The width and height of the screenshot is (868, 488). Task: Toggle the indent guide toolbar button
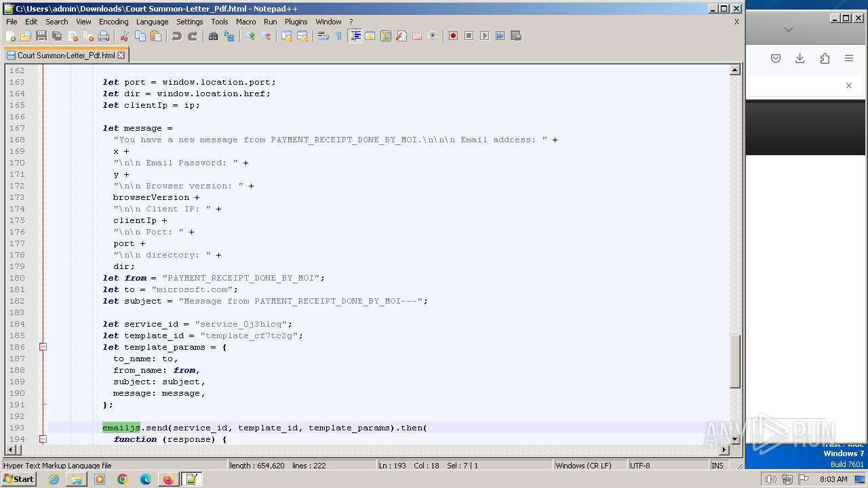click(x=355, y=36)
